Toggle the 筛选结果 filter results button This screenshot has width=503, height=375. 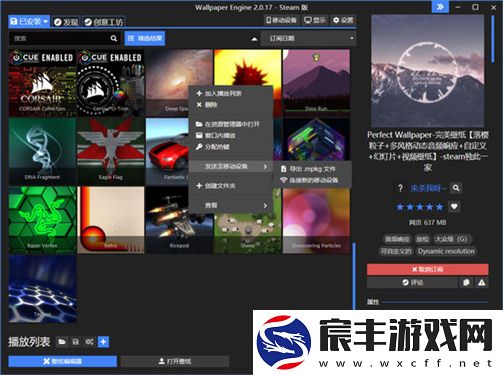[145, 39]
